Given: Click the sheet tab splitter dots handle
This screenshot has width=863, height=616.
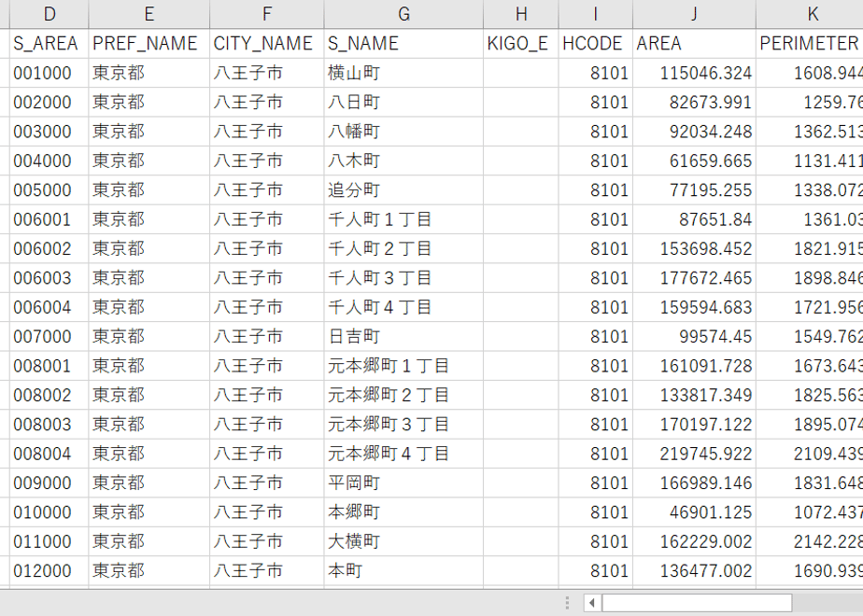Looking at the screenshot, I should pos(568,603).
